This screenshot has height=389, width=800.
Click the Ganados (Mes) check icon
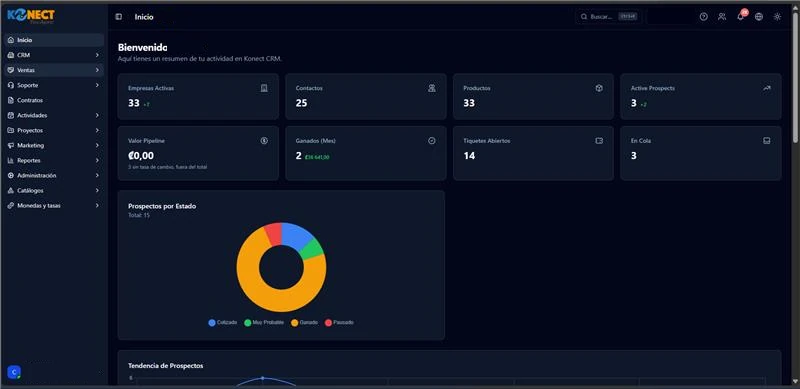tap(432, 141)
